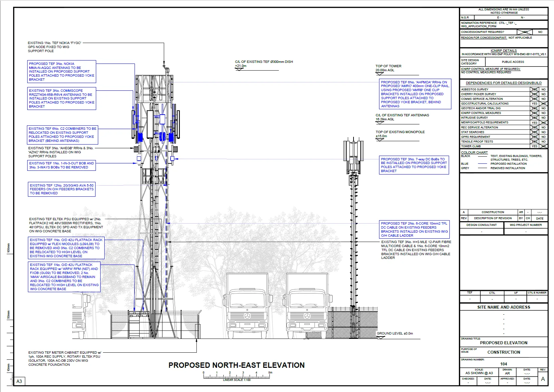Select the DRAWN initials AR
554x392 pixels.
[x=507, y=373]
